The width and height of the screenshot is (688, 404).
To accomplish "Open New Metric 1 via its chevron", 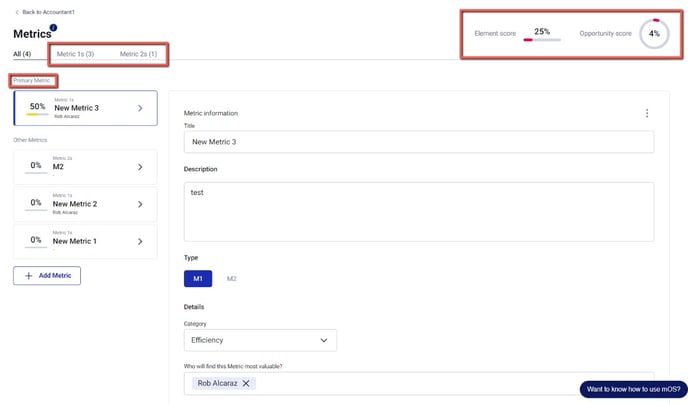I will point(140,241).
